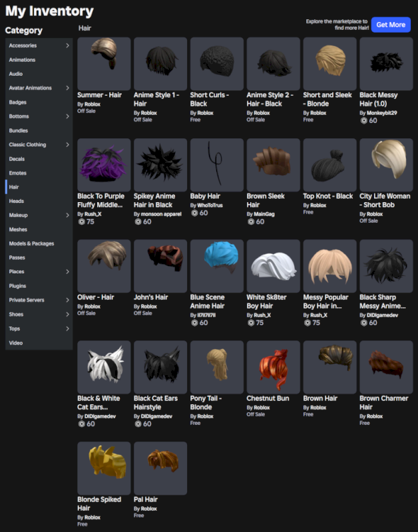Go to Models & Packages category
This screenshot has height=532, width=418.
pos(31,243)
